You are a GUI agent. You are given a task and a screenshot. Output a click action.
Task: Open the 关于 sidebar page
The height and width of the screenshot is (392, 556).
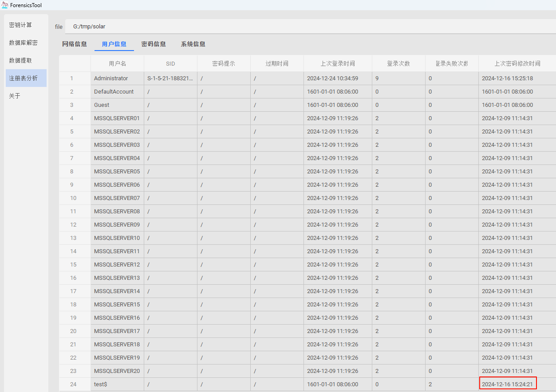pos(26,96)
